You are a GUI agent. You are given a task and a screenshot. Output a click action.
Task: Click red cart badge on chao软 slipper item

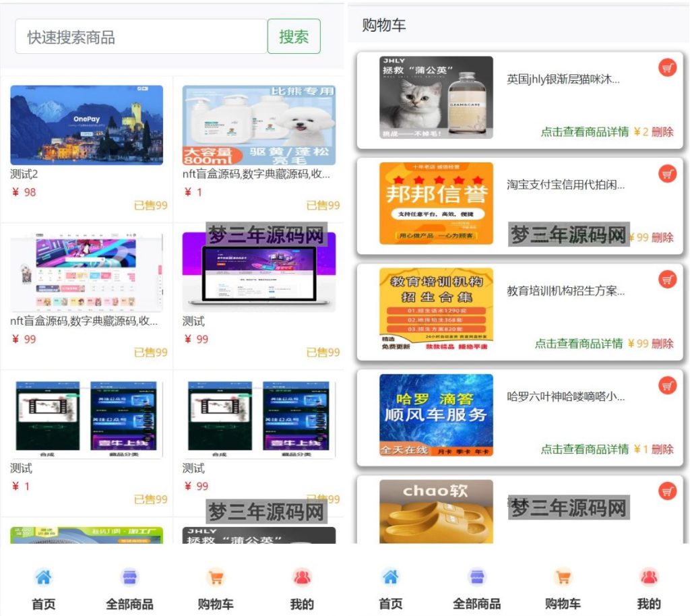(x=667, y=491)
